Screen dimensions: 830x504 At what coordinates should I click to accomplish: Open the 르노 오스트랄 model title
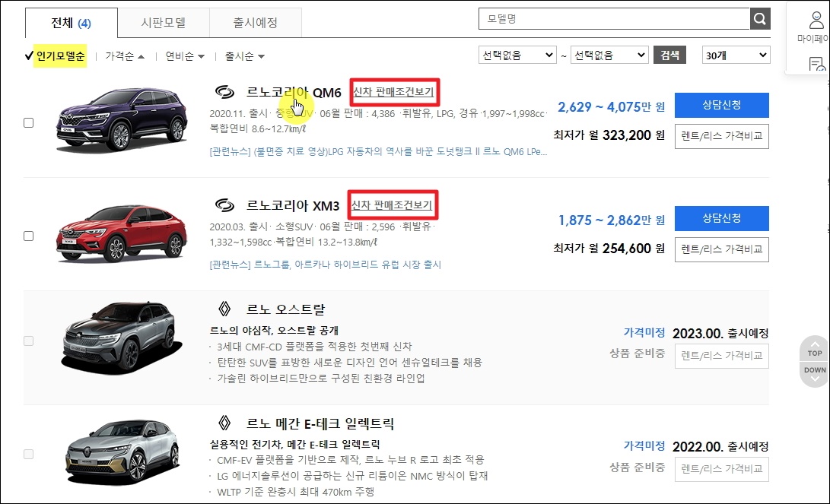286,309
